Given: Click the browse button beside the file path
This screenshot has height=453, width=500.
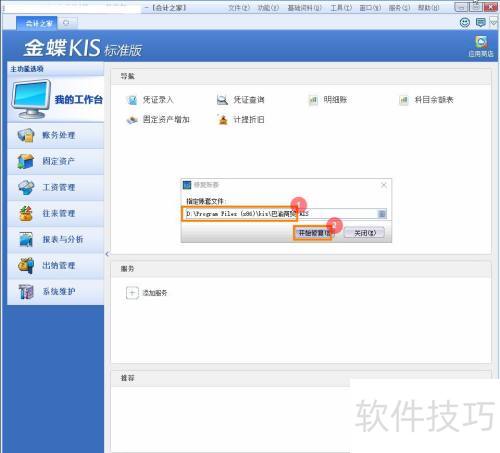Looking at the screenshot, I should point(382,214).
